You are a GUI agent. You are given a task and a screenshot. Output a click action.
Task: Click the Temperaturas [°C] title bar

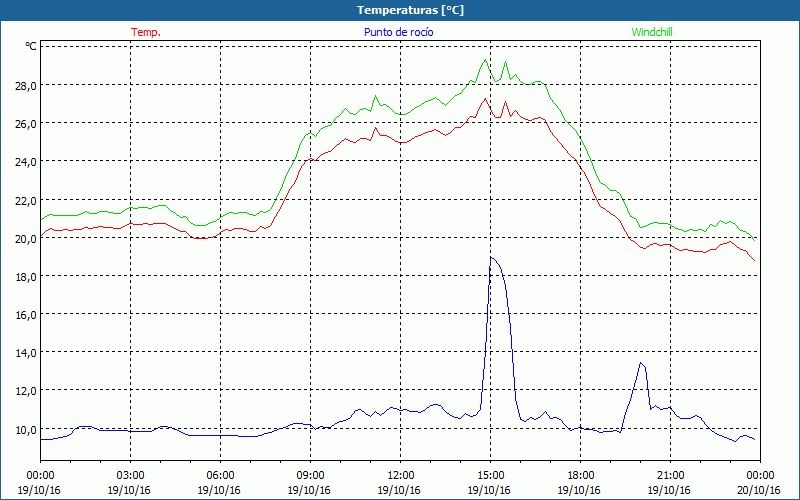pos(400,10)
